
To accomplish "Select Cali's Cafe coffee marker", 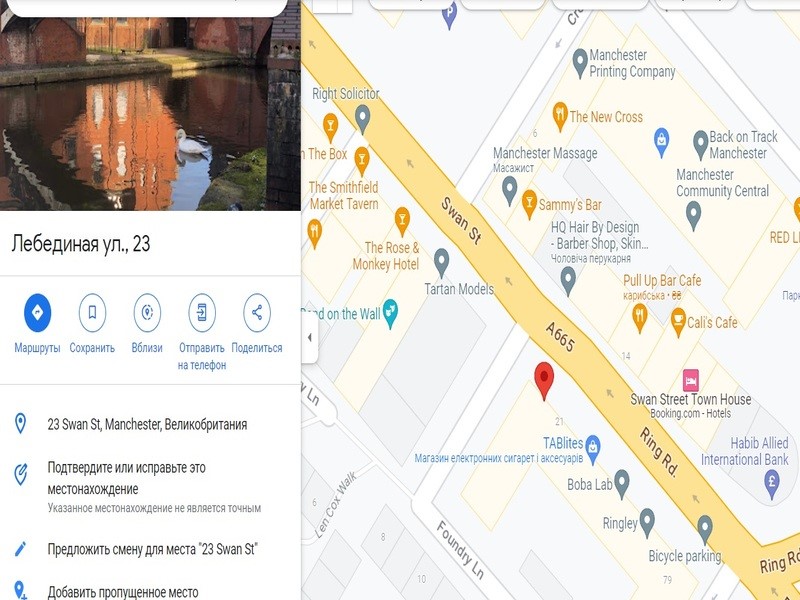I will 678,322.
